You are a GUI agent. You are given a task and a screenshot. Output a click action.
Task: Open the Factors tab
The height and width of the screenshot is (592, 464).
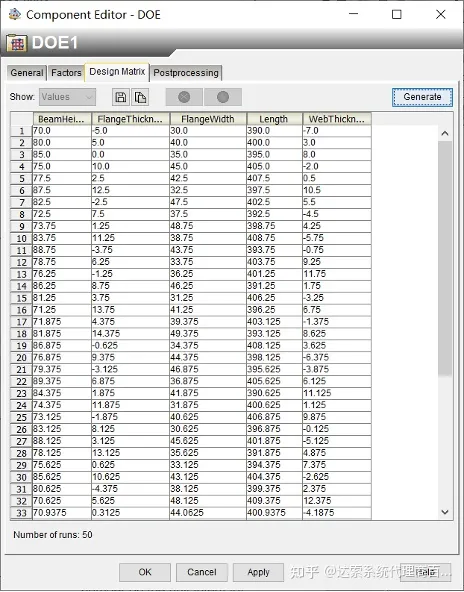click(x=66, y=72)
